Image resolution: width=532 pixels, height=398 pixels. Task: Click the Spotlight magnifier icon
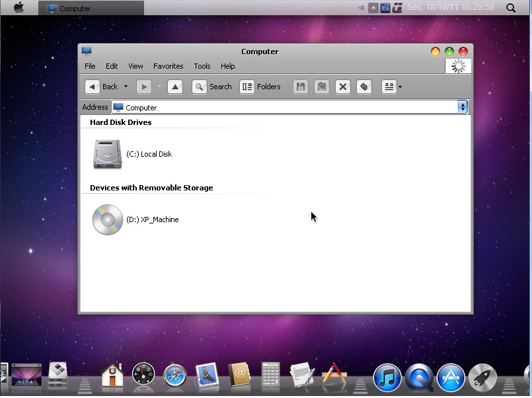pyautogui.click(x=511, y=8)
